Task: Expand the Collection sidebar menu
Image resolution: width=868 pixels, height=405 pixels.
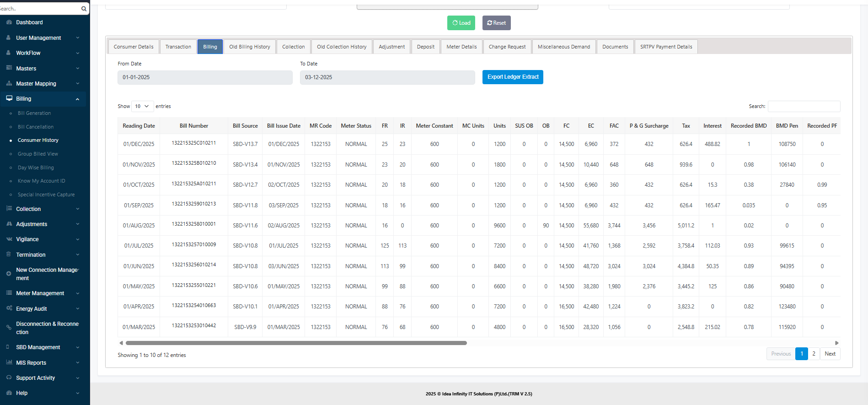Action: (77, 209)
